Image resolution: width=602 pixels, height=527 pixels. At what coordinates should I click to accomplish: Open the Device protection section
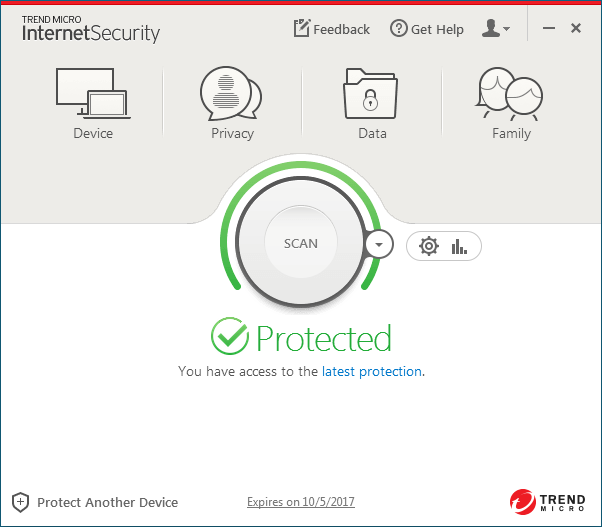(x=92, y=102)
